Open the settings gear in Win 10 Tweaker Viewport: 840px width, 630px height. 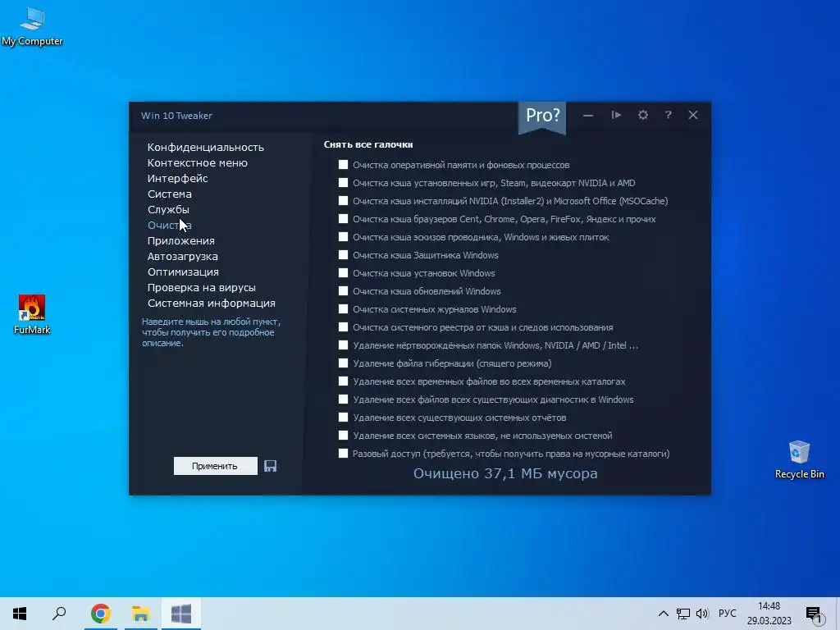pos(643,115)
